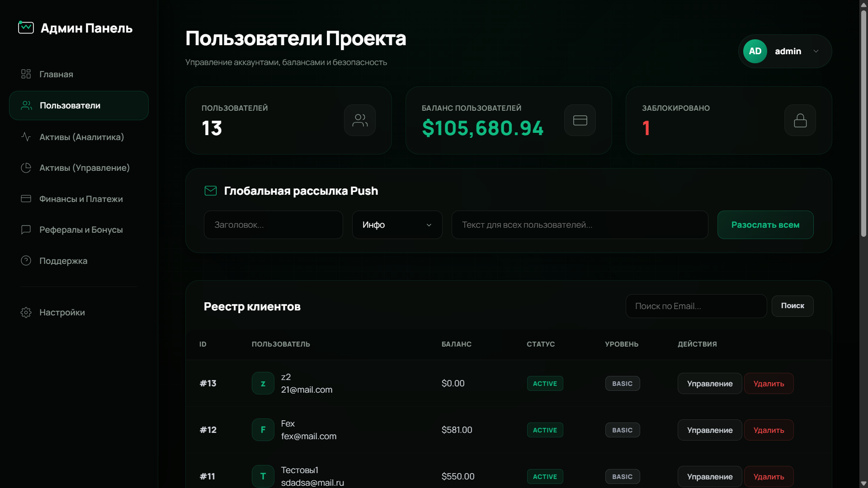The height and width of the screenshot is (488, 868).
Task: Open the Пользователи section
Action: pyautogui.click(x=79, y=106)
